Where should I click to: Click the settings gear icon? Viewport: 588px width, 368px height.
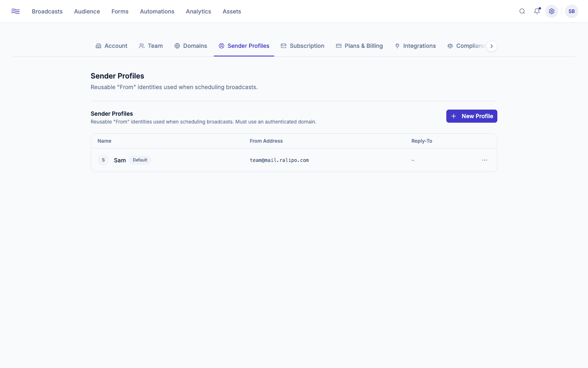coord(552,11)
